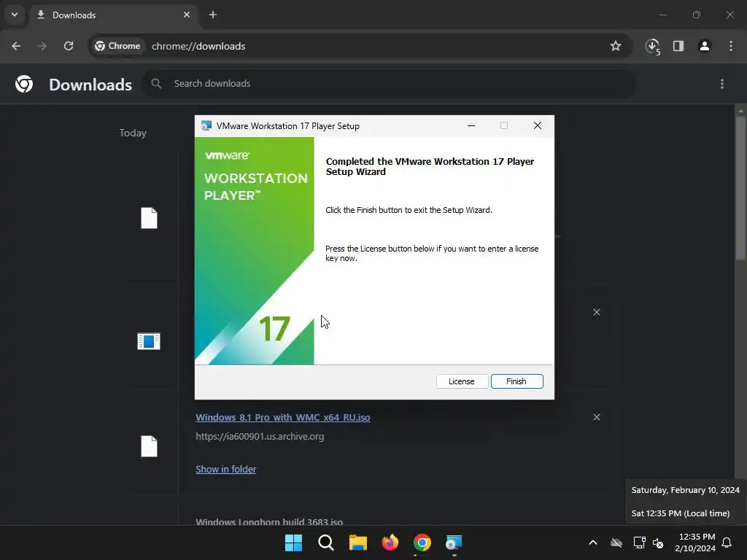The height and width of the screenshot is (560, 747).
Task: Click VMware setup icon in dialog title bar
Action: click(206, 125)
